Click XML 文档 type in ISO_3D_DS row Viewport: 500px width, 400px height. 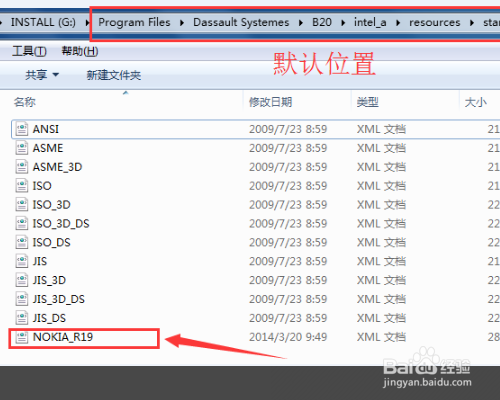[x=381, y=224]
